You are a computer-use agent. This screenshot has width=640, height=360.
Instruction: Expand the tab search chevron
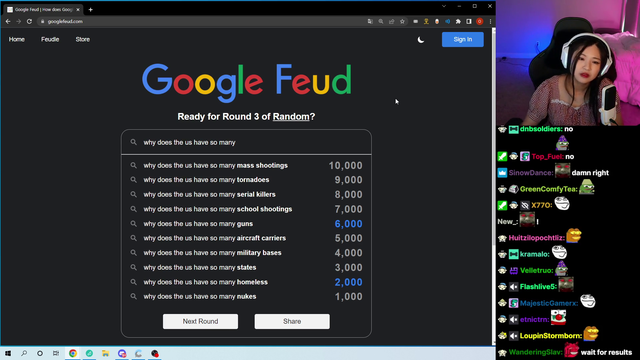coord(444,6)
